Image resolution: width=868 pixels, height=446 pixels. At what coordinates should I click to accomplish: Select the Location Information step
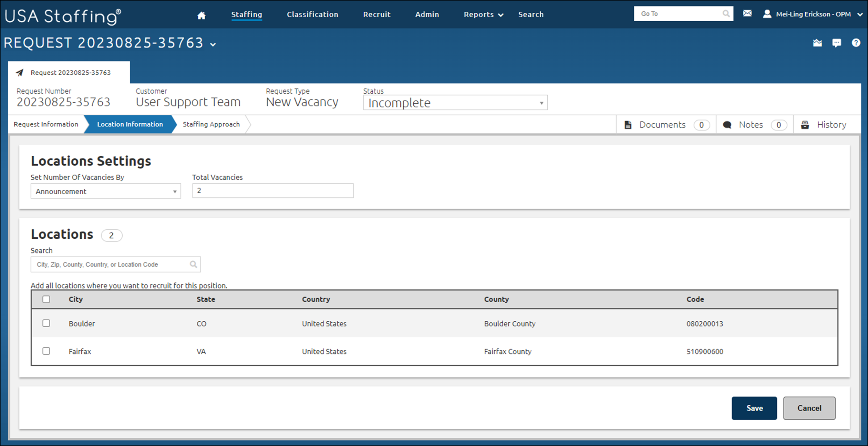tap(130, 124)
